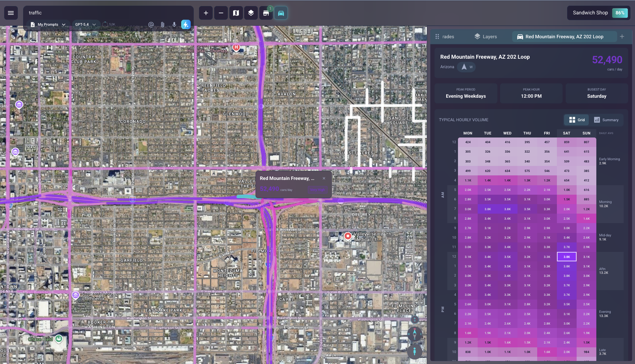635x364 pixels.
Task: Close the Red Mountain Freeway map popup
Action: [x=324, y=178]
